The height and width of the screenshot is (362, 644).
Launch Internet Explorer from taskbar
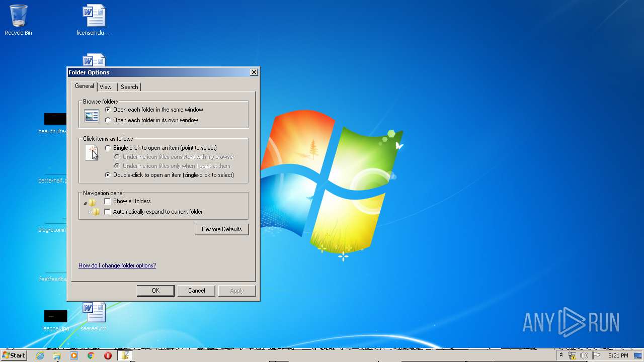40,355
